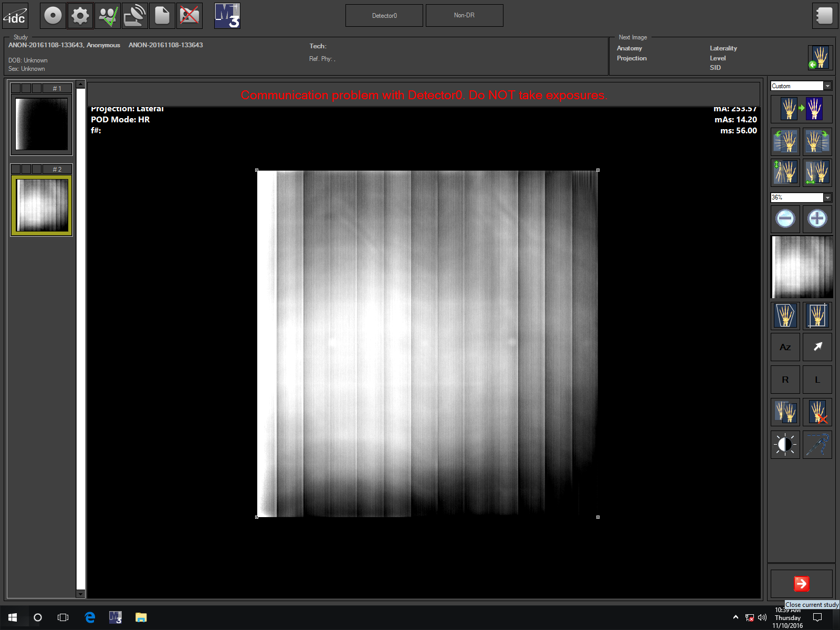The width and height of the screenshot is (840, 630).
Task: Select thumbnail image #1
Action: [41, 124]
